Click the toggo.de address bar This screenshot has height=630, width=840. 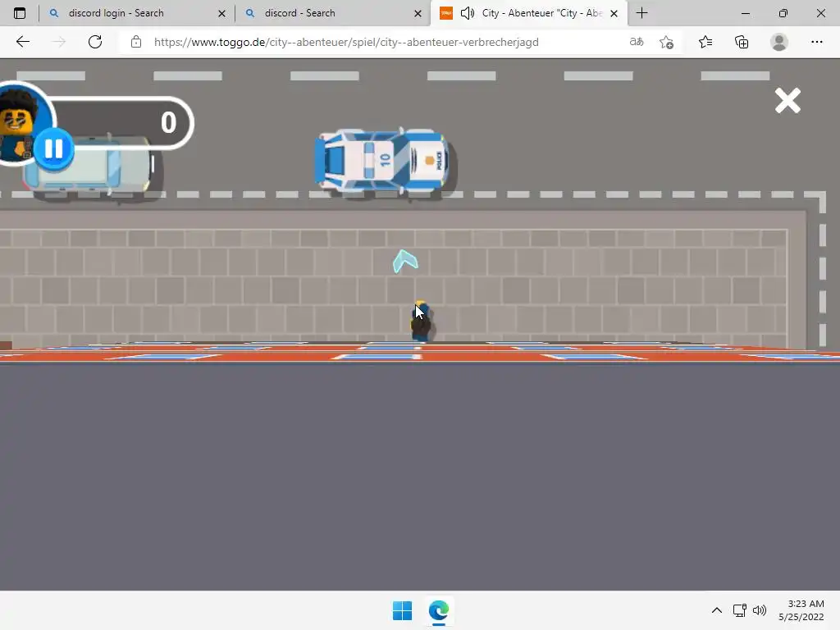tap(346, 42)
